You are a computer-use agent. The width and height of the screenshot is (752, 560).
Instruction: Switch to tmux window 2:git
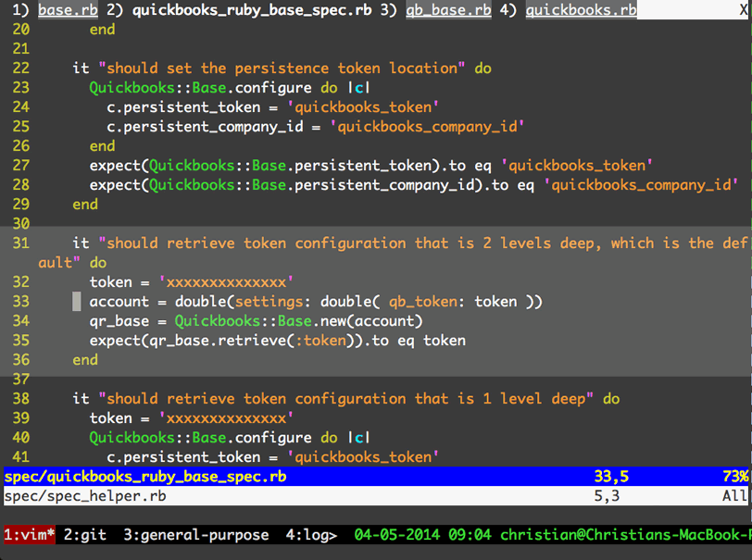click(85, 535)
